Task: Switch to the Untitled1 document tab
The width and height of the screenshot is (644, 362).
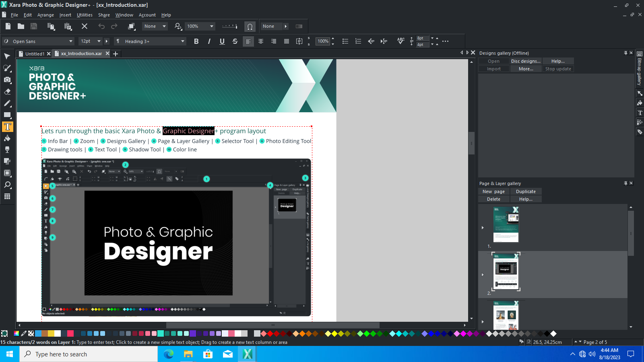Action: [35, 53]
